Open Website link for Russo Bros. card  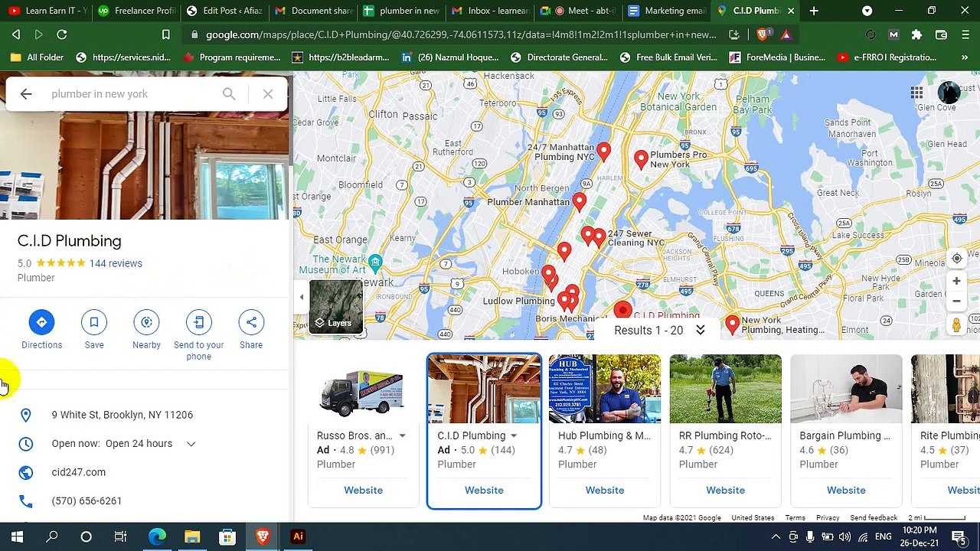coord(363,491)
